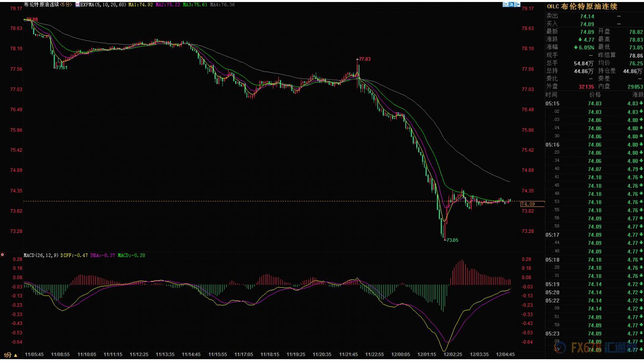
Task: Click the 73.05 low price marker
Action: coord(452,240)
